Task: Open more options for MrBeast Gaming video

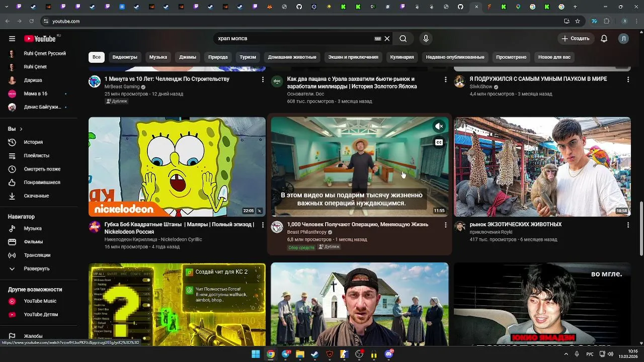Action: [263, 79]
